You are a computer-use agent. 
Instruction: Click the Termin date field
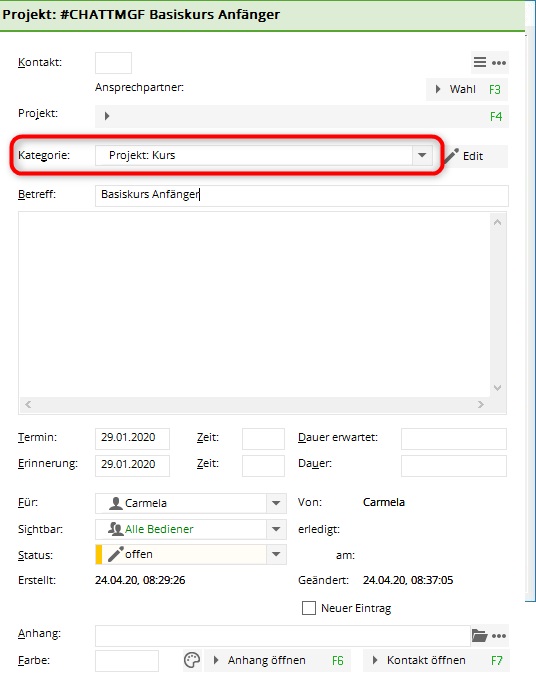pos(132,438)
